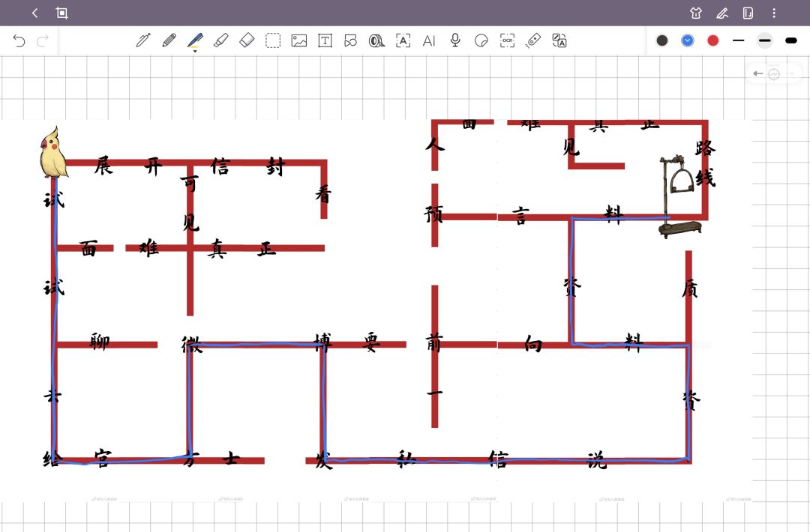Choose the thickest stroke width
810x532 pixels.
790,40
